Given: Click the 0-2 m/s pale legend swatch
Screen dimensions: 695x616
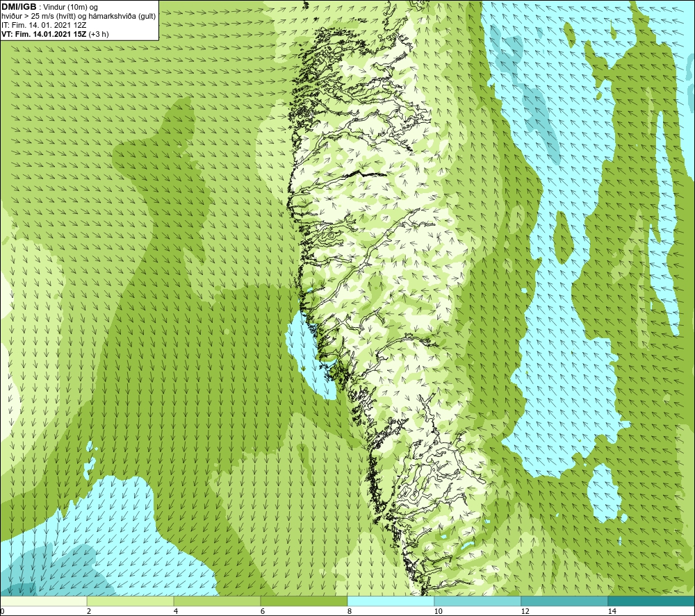Looking at the screenshot, I should pyautogui.click(x=43, y=601).
